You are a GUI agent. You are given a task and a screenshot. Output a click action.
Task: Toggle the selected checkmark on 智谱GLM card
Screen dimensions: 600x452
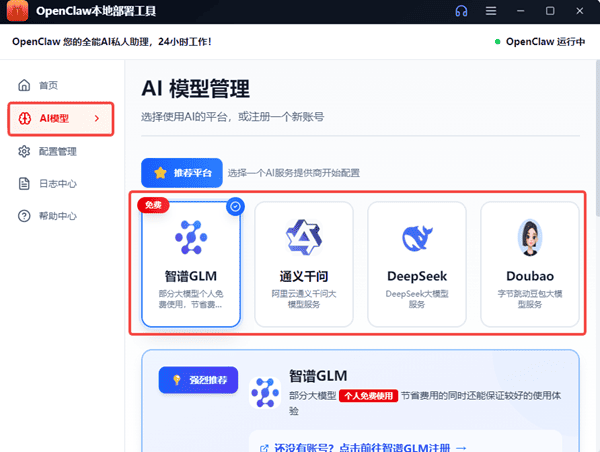point(235,207)
